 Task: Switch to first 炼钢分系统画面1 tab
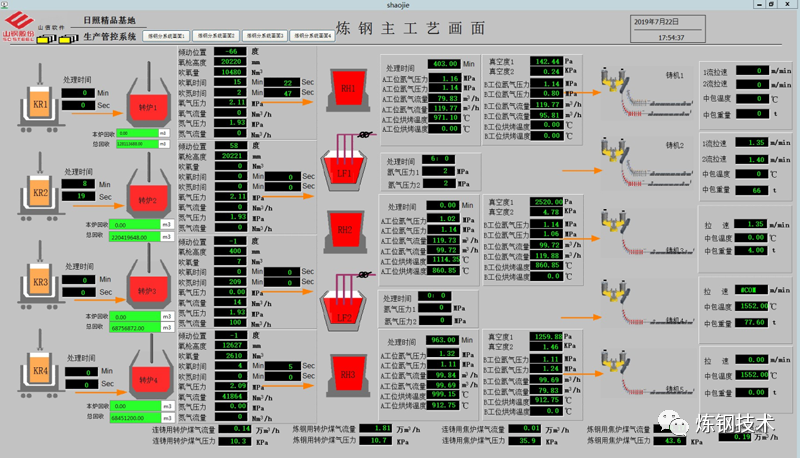(x=166, y=35)
